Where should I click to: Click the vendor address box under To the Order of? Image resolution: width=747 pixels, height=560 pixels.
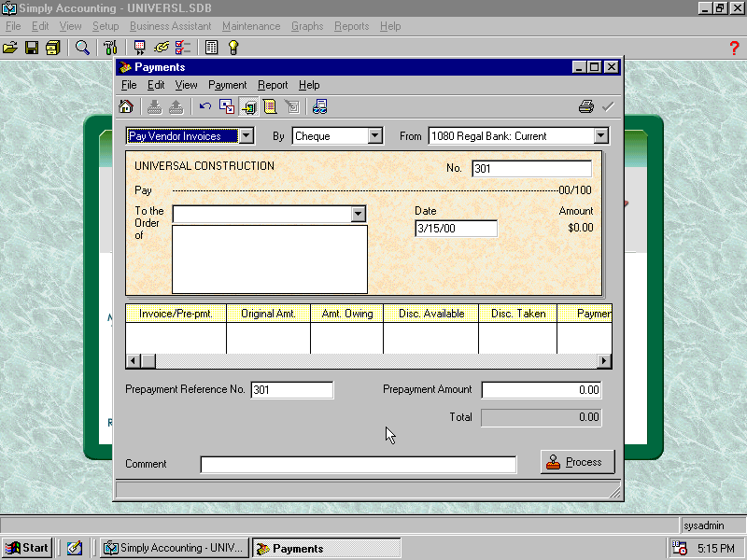(x=270, y=259)
